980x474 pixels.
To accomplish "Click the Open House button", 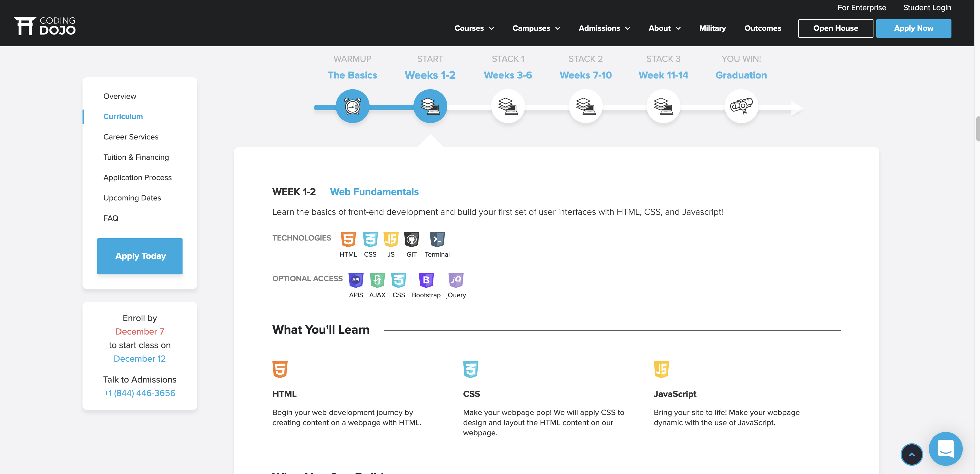I will click(x=835, y=29).
